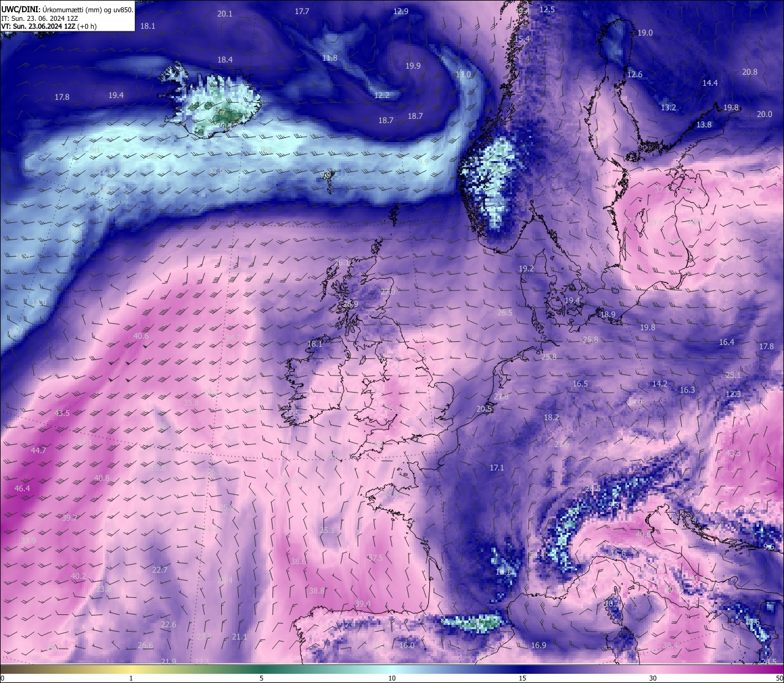Screen dimensions: 784x683
Task: Click the map value '20.0'
Action: click(x=764, y=114)
